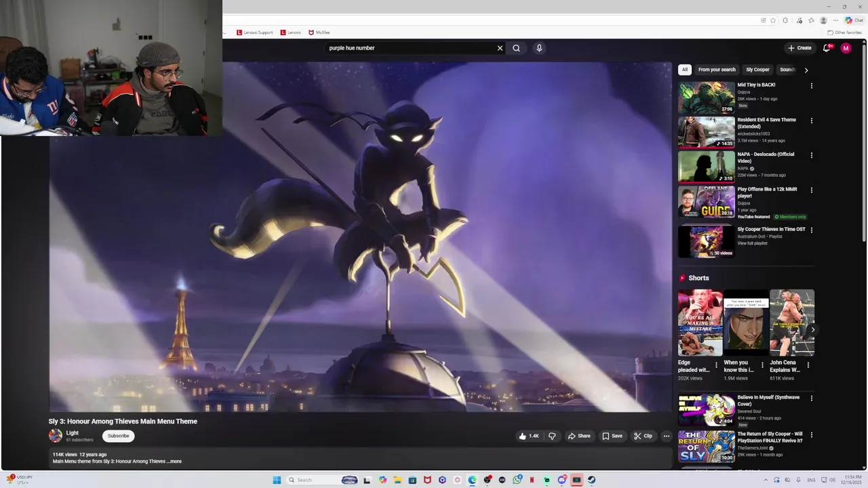Open YouTube notifications bell
868x488 pixels.
827,48
